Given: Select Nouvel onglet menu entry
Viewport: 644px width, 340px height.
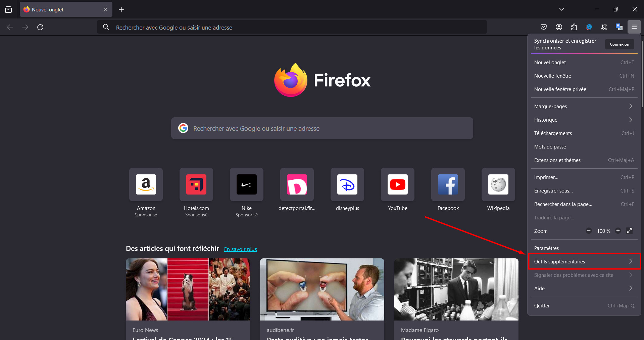Looking at the screenshot, I should tap(584, 62).
